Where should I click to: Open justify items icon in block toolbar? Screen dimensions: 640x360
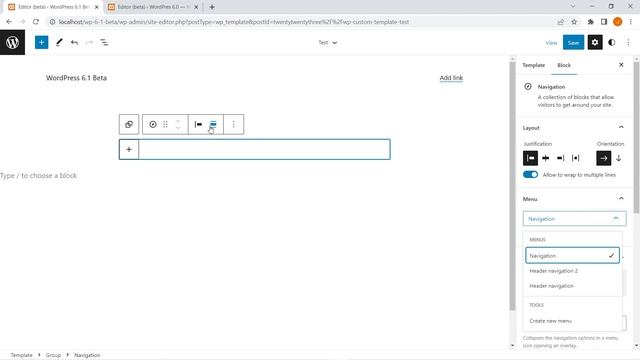(198, 124)
